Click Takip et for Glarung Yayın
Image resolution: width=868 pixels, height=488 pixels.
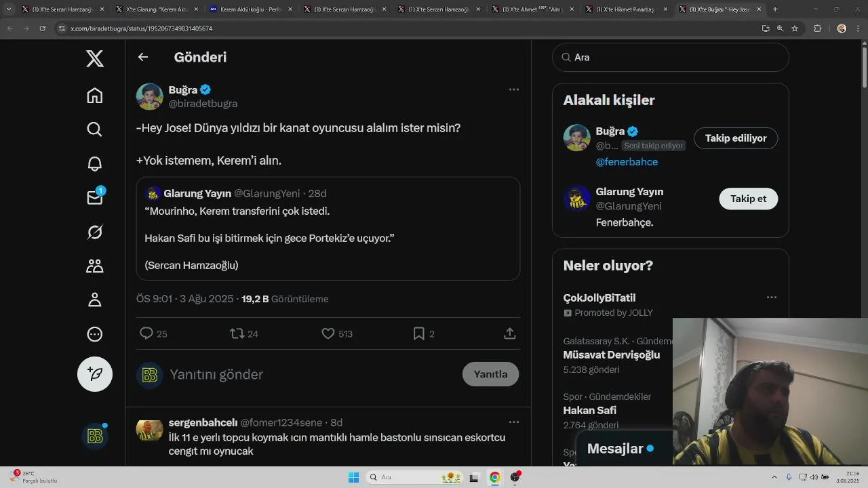tap(748, 199)
